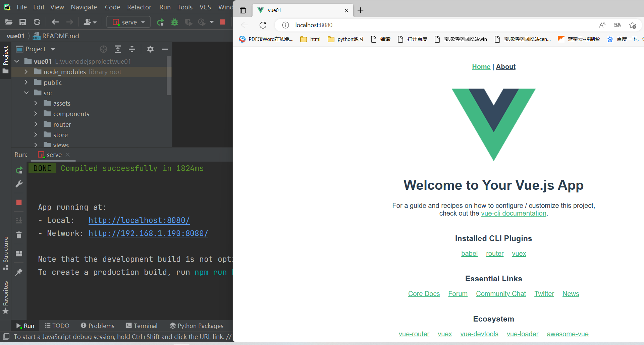The width and height of the screenshot is (644, 345).
Task: Rerun serve from the Run panel sidebar
Action: tap(19, 170)
